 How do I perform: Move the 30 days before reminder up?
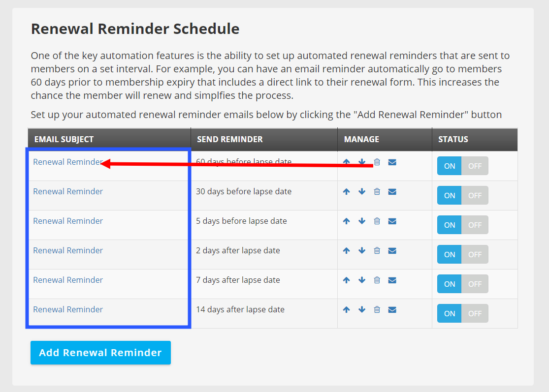pyautogui.click(x=346, y=192)
